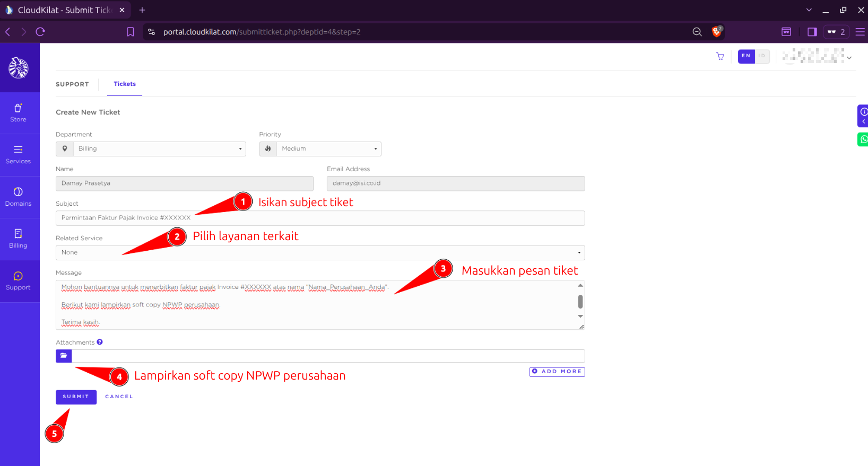This screenshot has height=466, width=868.
Task: Switch to the Tickets tab
Action: (125, 84)
